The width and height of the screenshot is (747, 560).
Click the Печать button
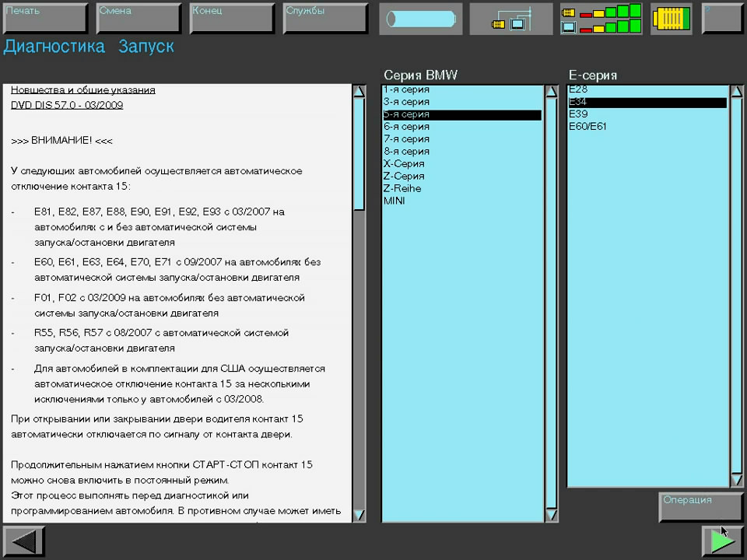tap(46, 18)
